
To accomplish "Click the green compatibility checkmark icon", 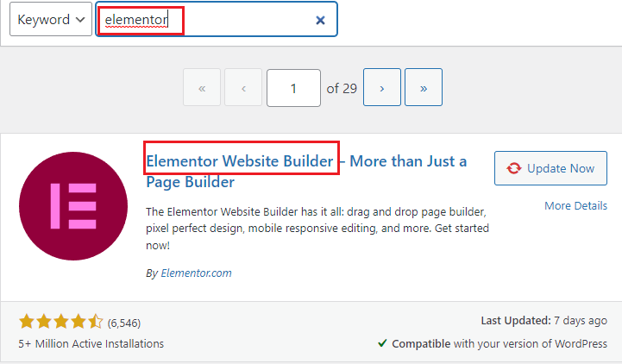I will click(x=382, y=343).
